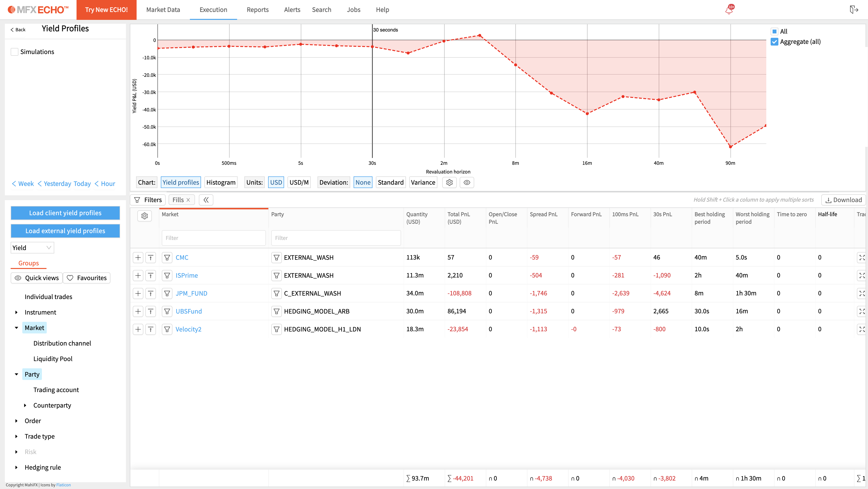
Task: Filter by Velocity2 market funnel icon
Action: tap(167, 329)
